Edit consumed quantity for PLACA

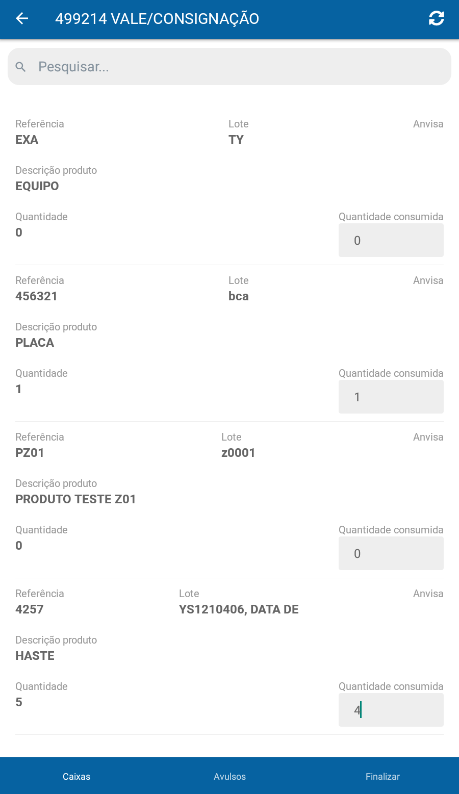coord(391,397)
